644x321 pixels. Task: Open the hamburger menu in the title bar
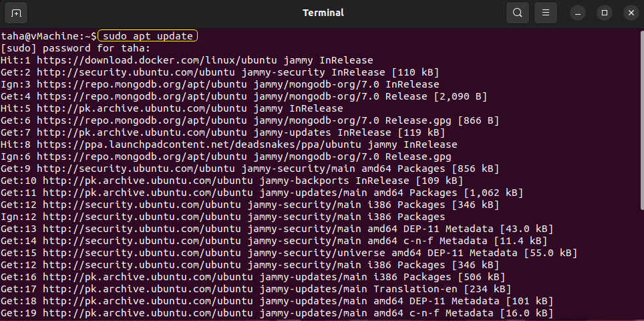[545, 13]
